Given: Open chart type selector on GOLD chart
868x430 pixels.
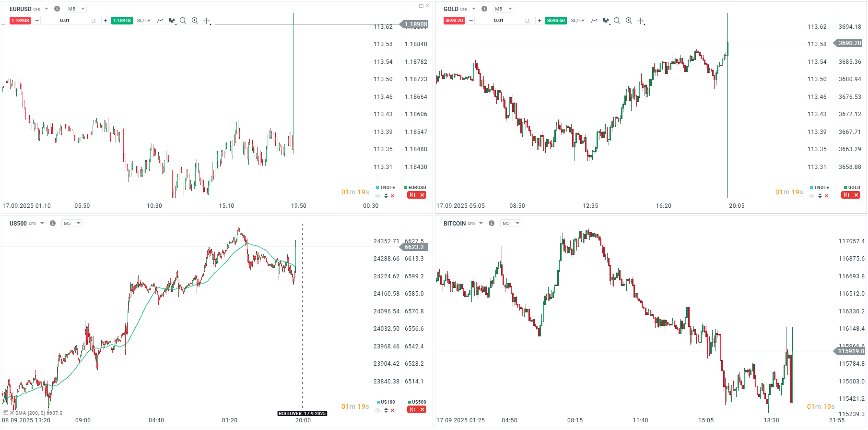Looking at the screenshot, I should tap(606, 21).
